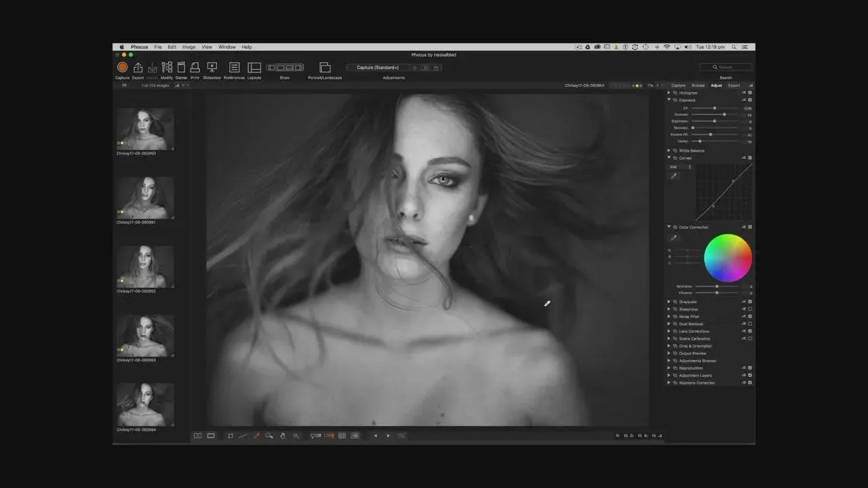Enable the Sharpness checkbox
The height and width of the screenshot is (488, 868).
[749, 309]
